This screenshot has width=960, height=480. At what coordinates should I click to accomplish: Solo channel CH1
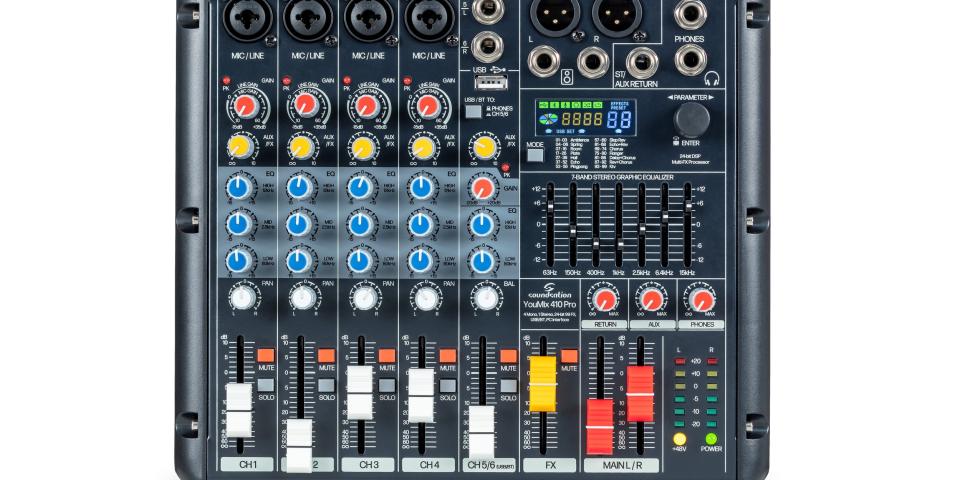pos(265,385)
